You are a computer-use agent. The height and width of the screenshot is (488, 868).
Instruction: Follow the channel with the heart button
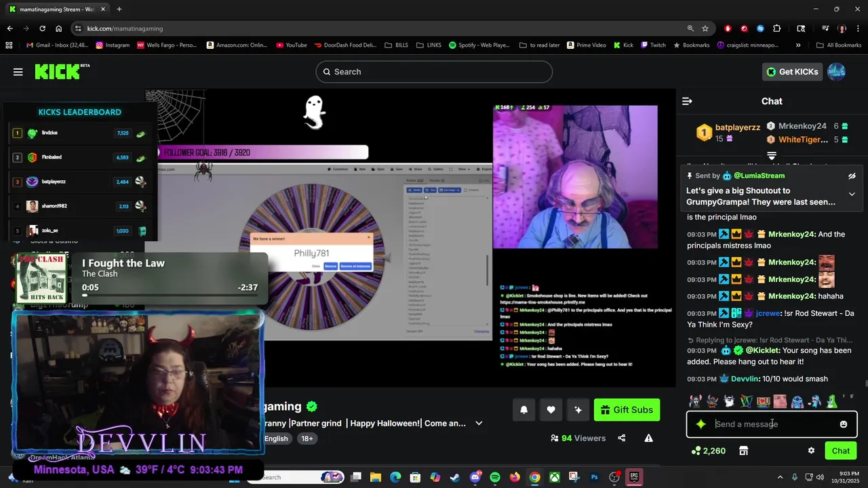coord(551,409)
